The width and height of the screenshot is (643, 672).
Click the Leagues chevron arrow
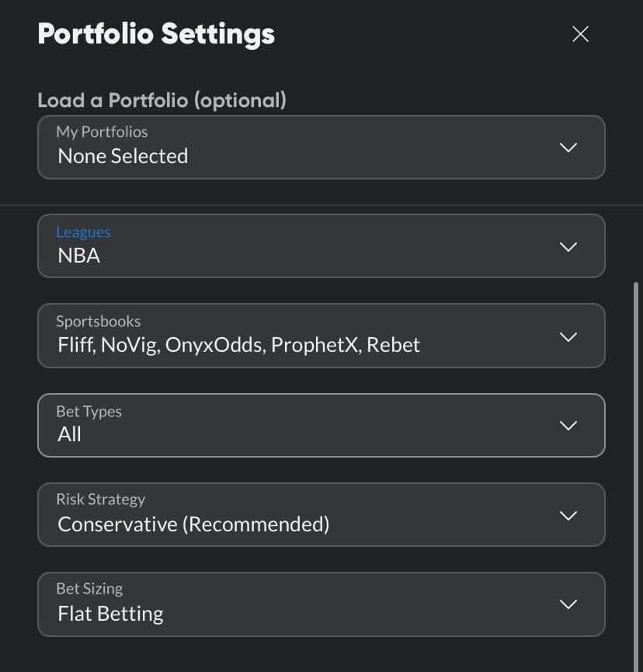point(568,246)
